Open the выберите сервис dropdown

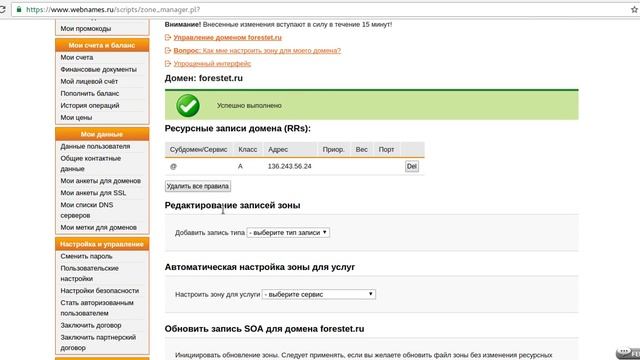pyautogui.click(x=318, y=294)
